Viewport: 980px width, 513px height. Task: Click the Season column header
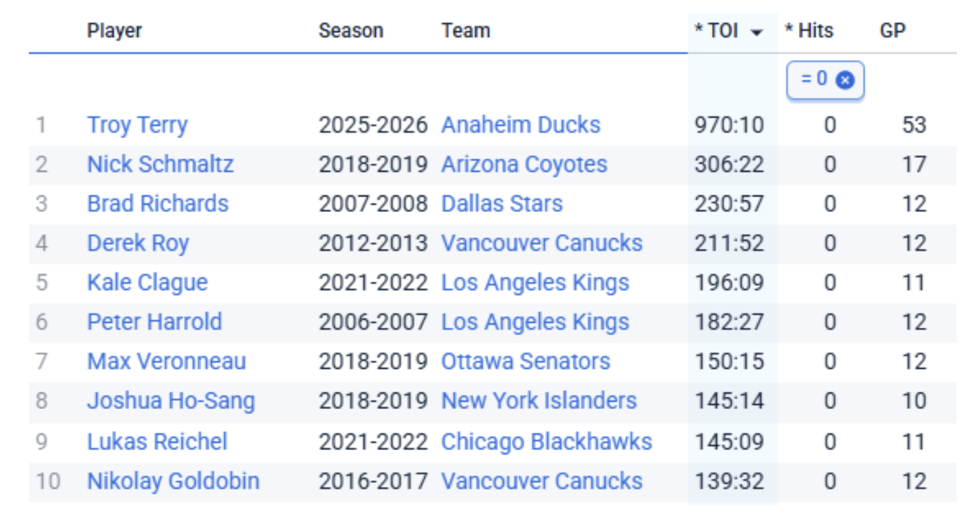[x=351, y=31]
